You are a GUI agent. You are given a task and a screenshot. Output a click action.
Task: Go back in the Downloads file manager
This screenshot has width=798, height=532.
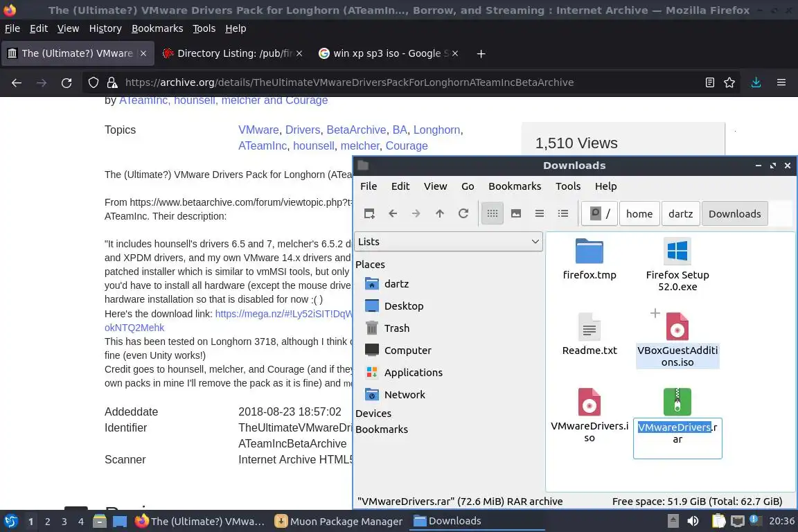pos(393,213)
